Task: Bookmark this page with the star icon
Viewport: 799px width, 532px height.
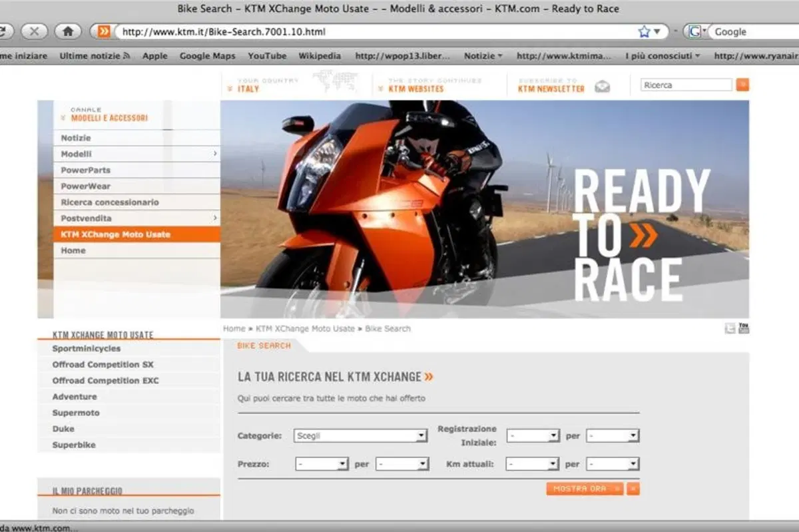Action: point(644,31)
